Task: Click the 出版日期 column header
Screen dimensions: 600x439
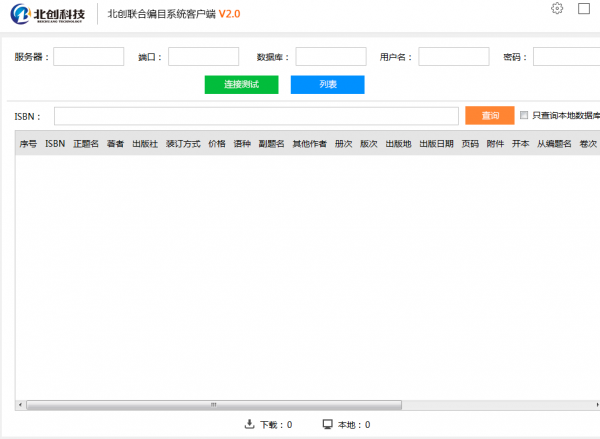Action: point(437,144)
